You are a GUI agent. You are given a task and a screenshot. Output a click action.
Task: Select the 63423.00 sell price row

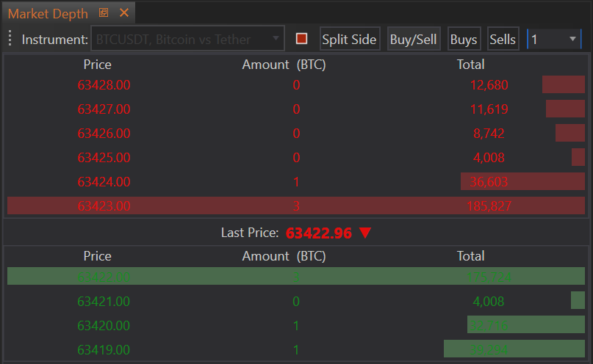104,206
